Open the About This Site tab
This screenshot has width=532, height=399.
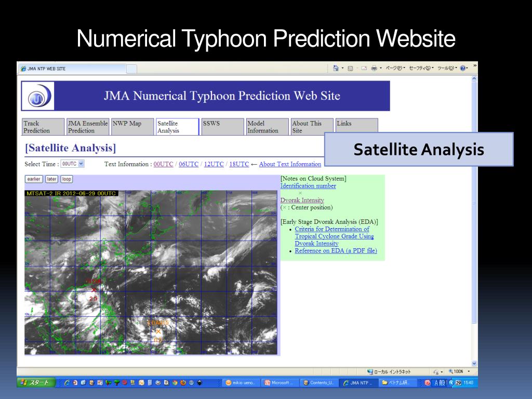point(312,127)
